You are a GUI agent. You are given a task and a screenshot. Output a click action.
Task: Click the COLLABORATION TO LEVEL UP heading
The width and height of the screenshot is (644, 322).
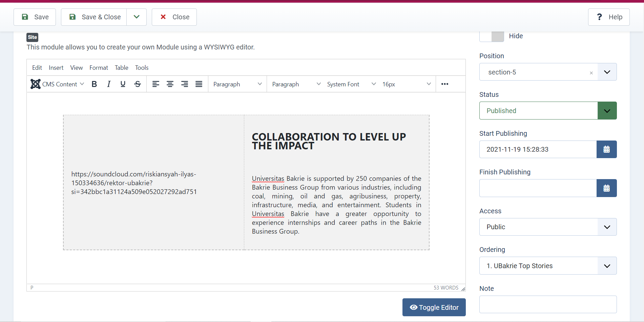[329, 142]
